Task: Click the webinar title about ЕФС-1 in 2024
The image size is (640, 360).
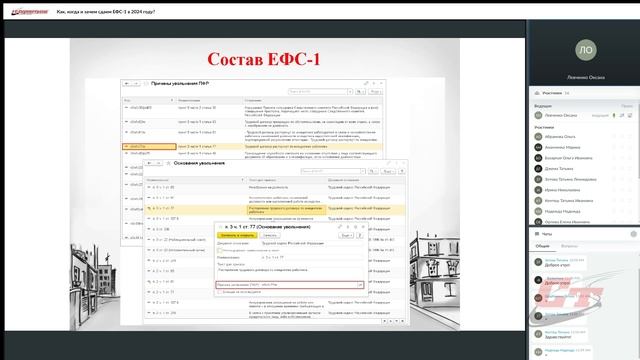Action: point(106,12)
